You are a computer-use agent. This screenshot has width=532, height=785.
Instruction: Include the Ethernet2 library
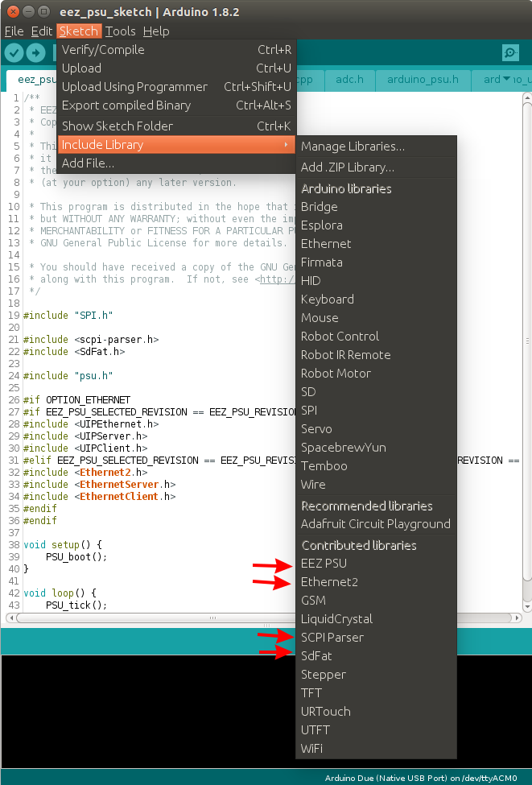pyautogui.click(x=377, y=582)
